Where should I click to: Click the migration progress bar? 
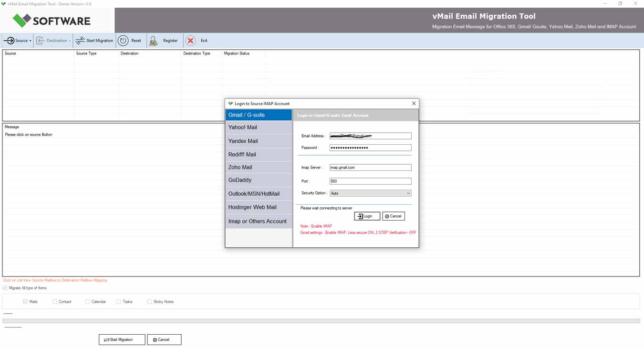click(x=321, y=321)
